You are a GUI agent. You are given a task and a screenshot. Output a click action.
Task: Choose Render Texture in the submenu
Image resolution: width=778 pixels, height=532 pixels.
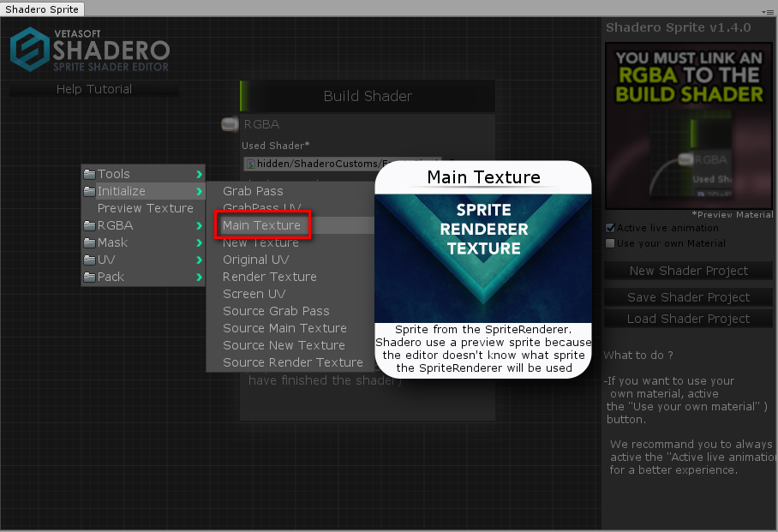tap(290, 277)
